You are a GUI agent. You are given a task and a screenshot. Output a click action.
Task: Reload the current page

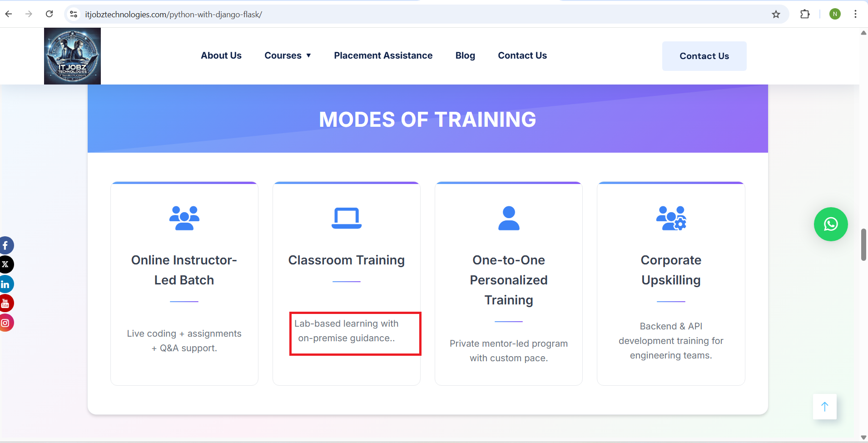49,14
